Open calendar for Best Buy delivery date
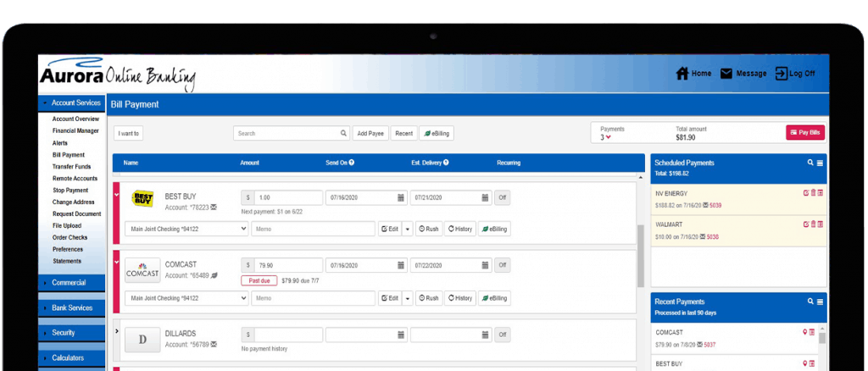Viewport: 868px width, 371px height. pos(485,197)
